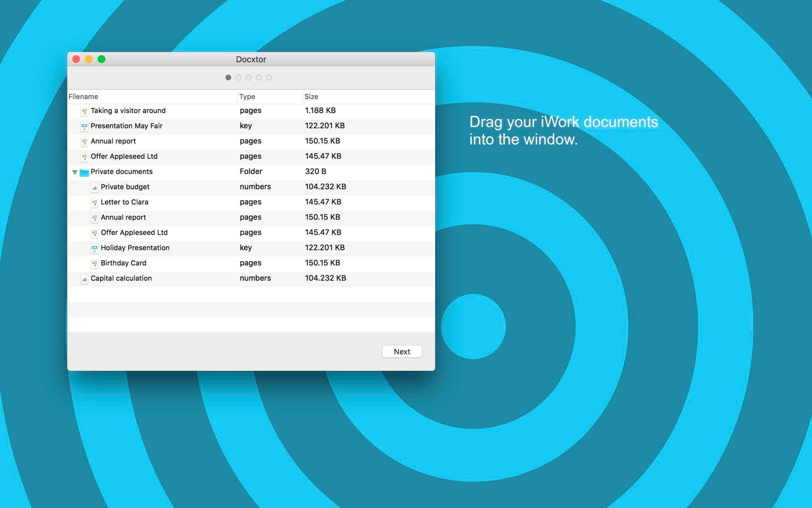The width and height of the screenshot is (812, 508).
Task: Sort by the Filename column header
Action: [152, 96]
